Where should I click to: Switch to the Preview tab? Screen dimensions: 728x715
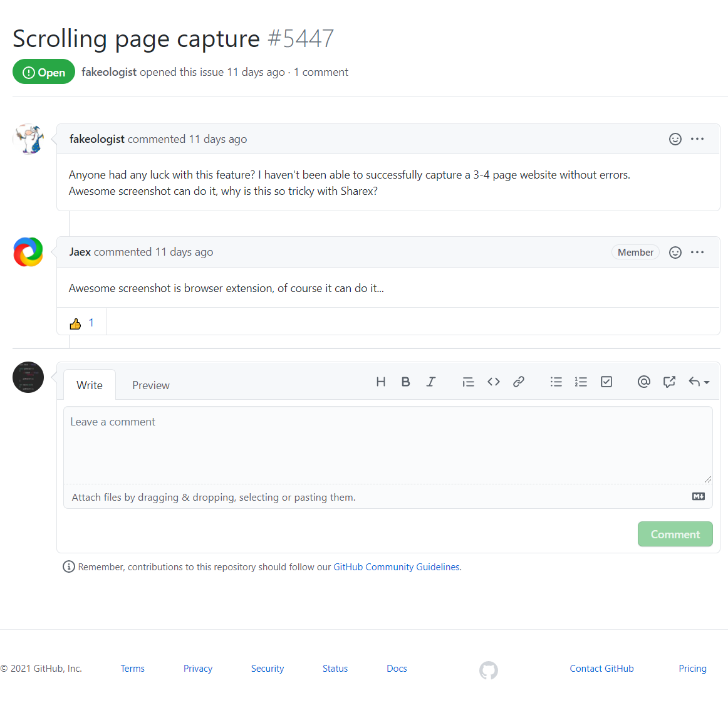click(x=150, y=385)
